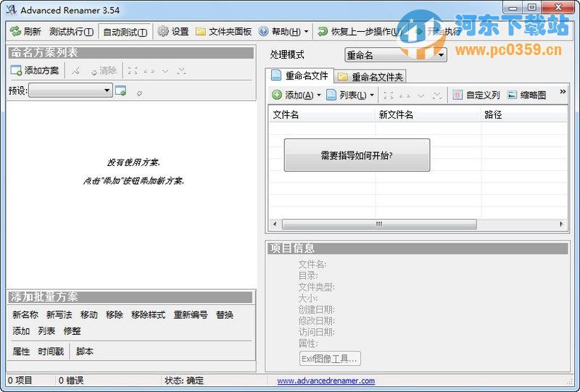Click the 'Need guidance how to start' (需要指导如何开始?) button
This screenshot has width=580, height=392.
click(x=357, y=155)
